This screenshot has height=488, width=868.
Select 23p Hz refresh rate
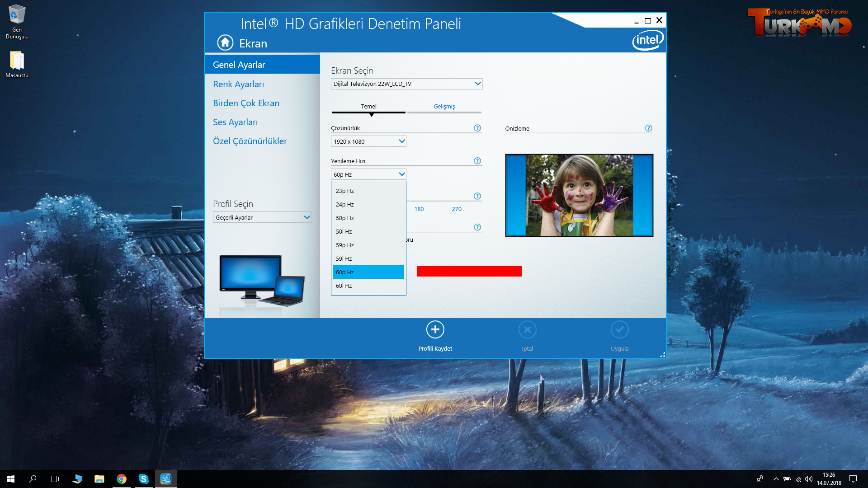click(x=368, y=191)
